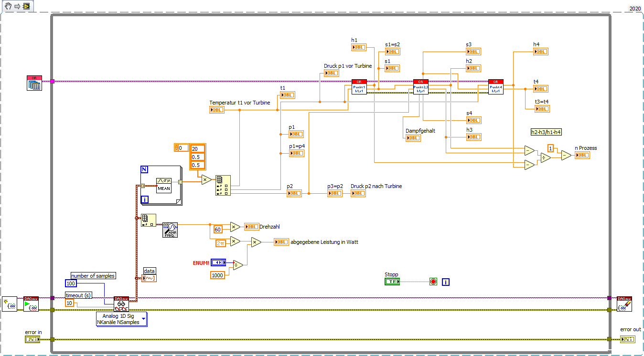Select the DAQmx Start Task node
The height and width of the screenshot is (356, 644).
pyautogui.click(x=31, y=304)
